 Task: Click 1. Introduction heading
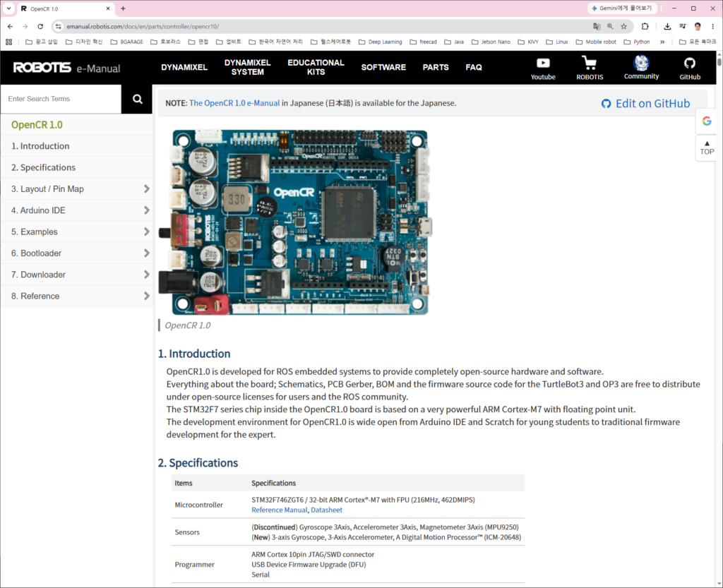click(194, 354)
